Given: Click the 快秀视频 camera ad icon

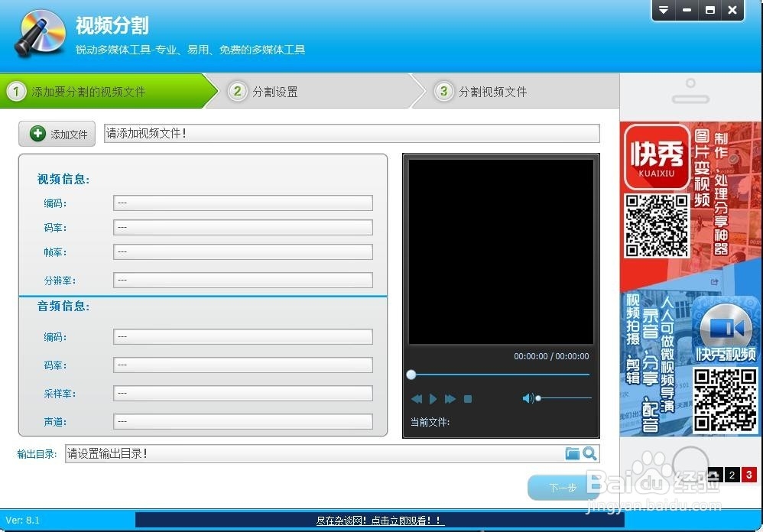Looking at the screenshot, I should coord(726,329).
